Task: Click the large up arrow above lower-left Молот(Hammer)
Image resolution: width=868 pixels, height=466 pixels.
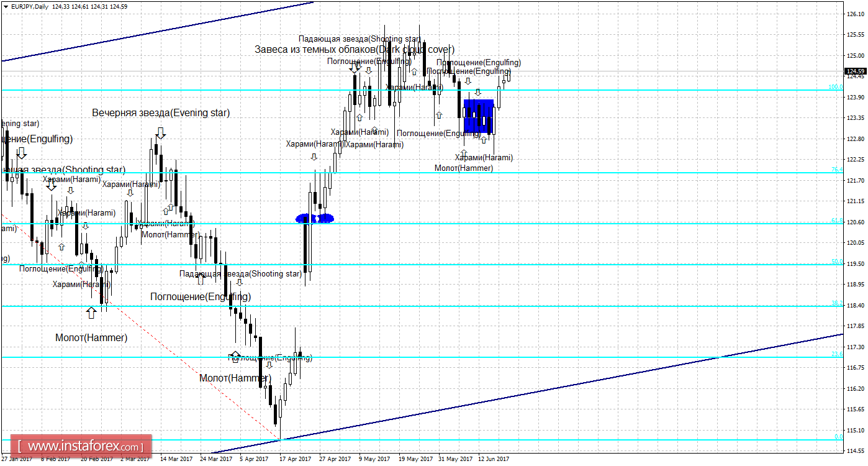Action: click(91, 312)
